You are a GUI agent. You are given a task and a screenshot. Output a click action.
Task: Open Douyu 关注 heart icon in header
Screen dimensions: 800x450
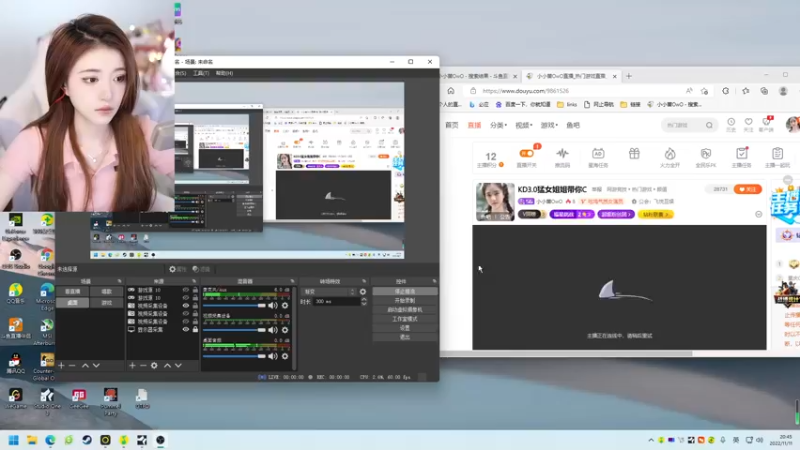[x=748, y=124]
